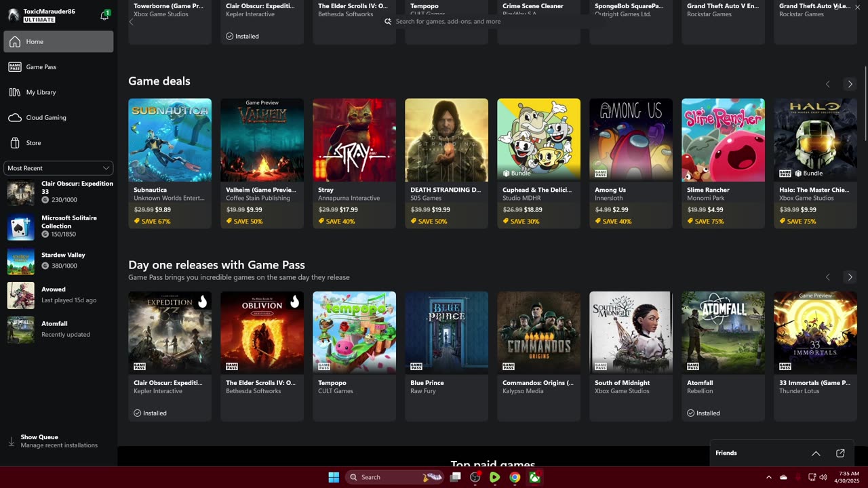Open Death Stranding deal thumbnail
The height and width of the screenshot is (488, 868).
(x=446, y=140)
